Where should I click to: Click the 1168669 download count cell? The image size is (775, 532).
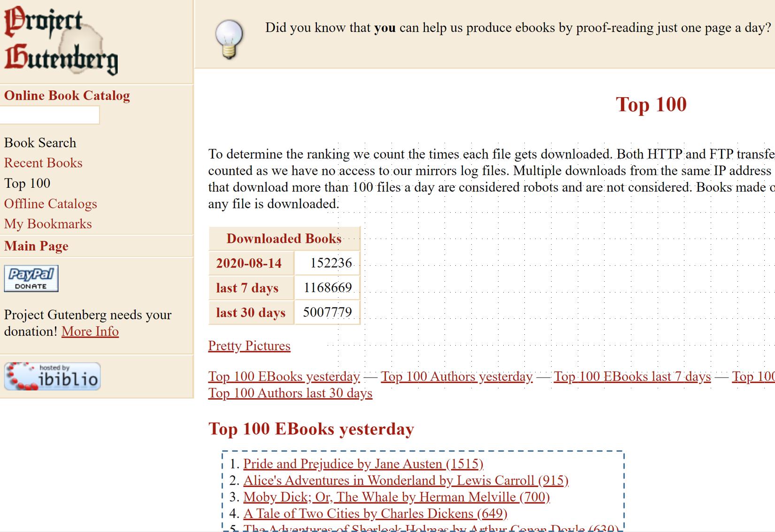327,288
